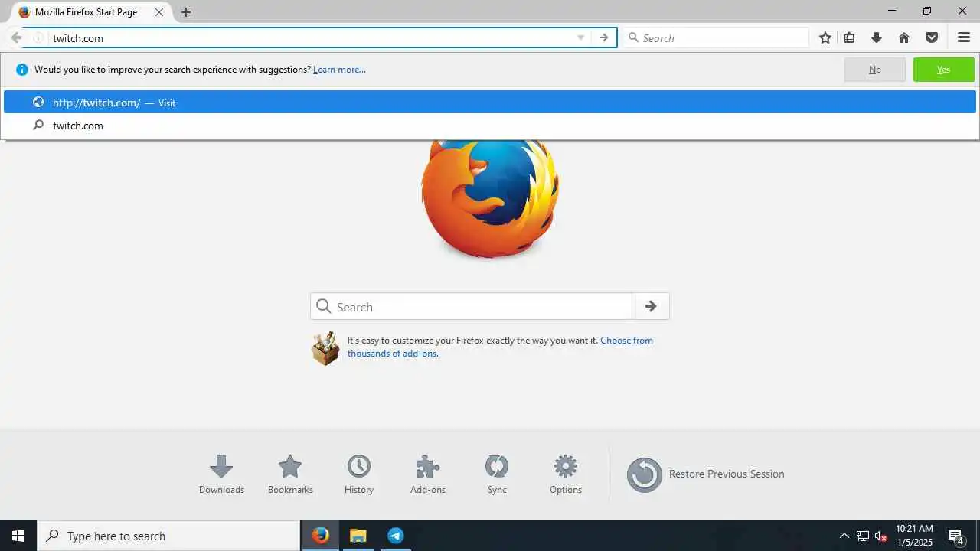Open Sync icon on start page
Image resolution: width=980 pixels, height=551 pixels.
click(497, 474)
